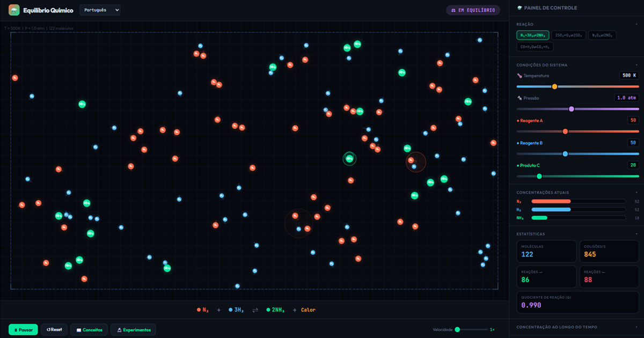Pause the simulation with Pausar
Screen dimensions: 644x338
23,329
